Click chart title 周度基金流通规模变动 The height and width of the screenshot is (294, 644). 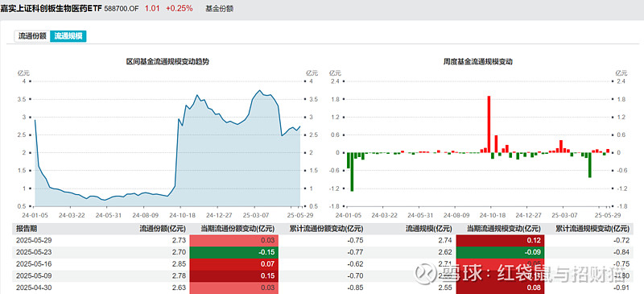click(x=478, y=62)
